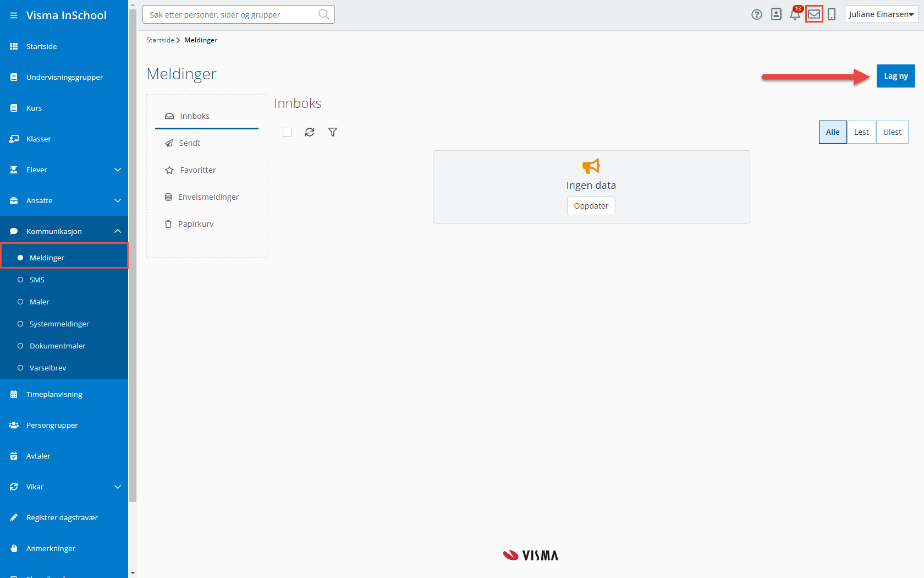Tick the select-all checkbox in Innboks
This screenshot has width=924, height=578.
(x=287, y=132)
